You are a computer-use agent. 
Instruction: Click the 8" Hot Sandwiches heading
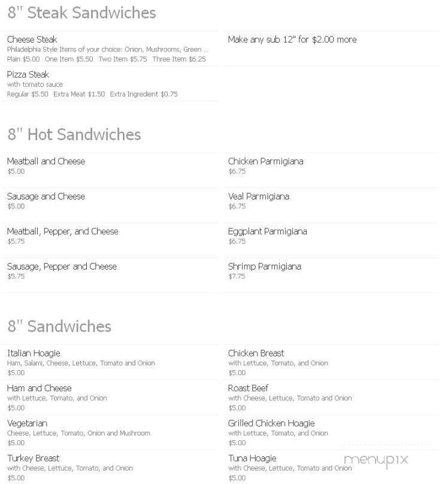[74, 135]
